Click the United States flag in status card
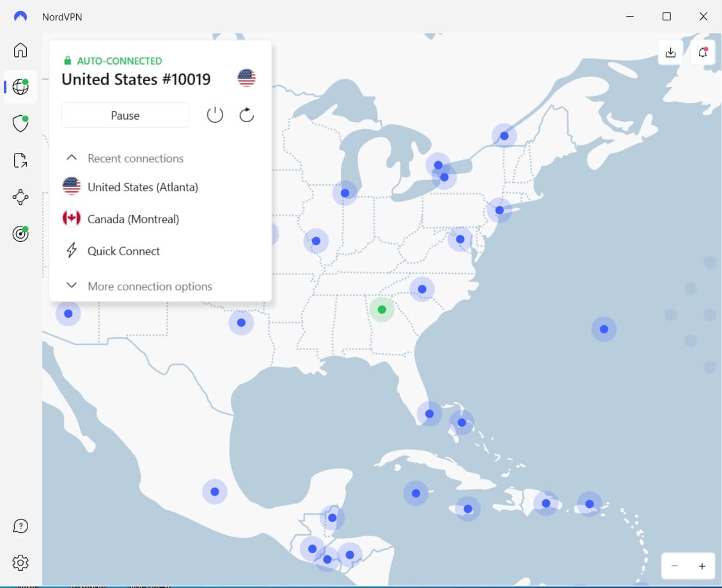 (246, 78)
